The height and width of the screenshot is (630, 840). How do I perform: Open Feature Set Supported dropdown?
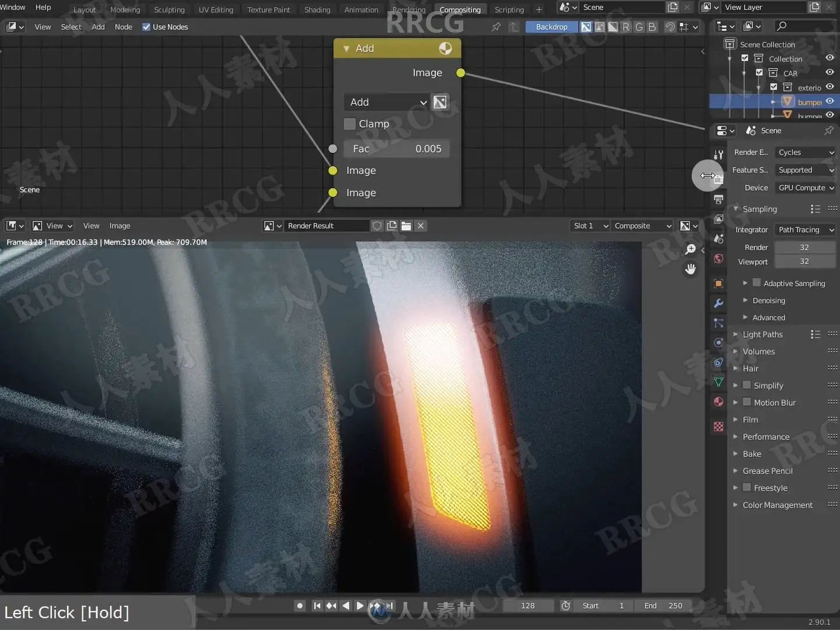tap(806, 170)
